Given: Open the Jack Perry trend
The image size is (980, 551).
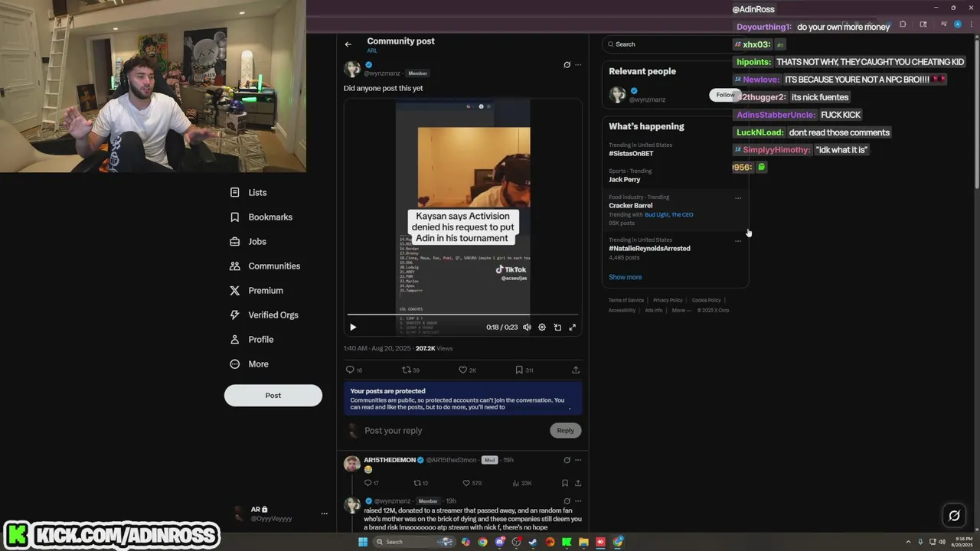Looking at the screenshot, I should pos(624,180).
